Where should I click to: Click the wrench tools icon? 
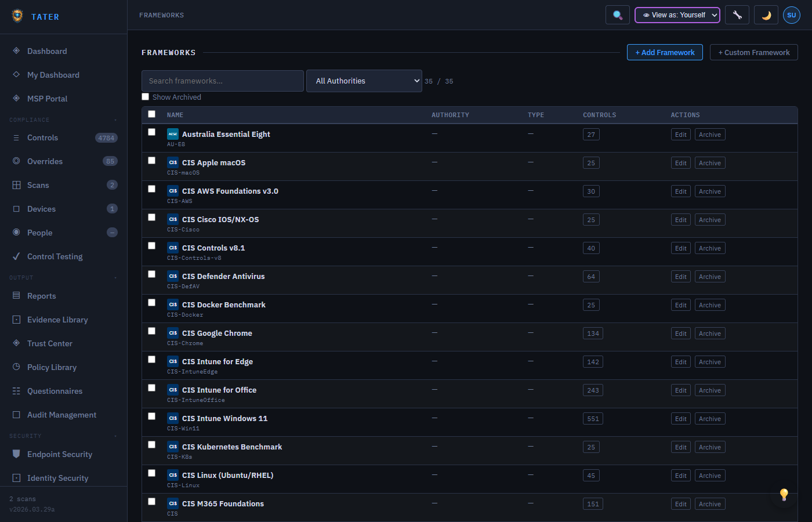point(737,15)
